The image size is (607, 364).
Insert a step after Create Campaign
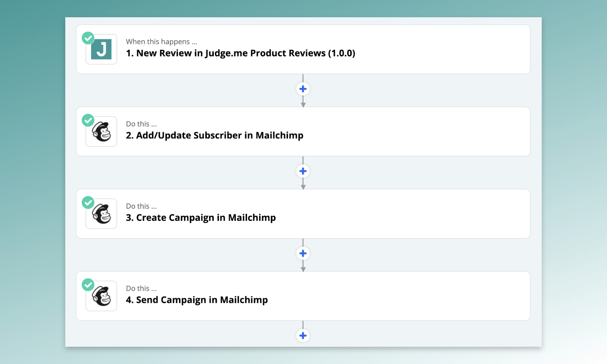pyautogui.click(x=303, y=253)
